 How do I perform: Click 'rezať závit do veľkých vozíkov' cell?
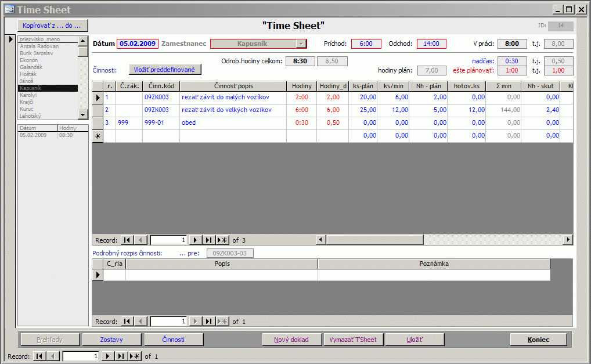click(x=233, y=110)
